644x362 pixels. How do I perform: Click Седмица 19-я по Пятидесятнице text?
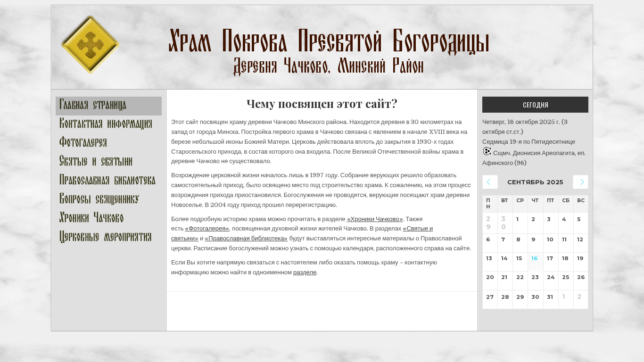click(528, 141)
